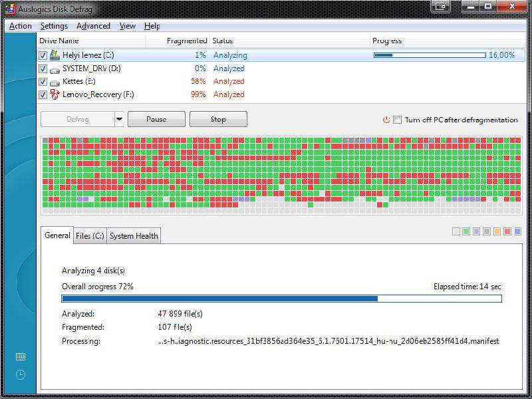532x399 pixels.
Task: Uncheck the Kettes (E:) drive checkbox
Action: click(x=43, y=81)
